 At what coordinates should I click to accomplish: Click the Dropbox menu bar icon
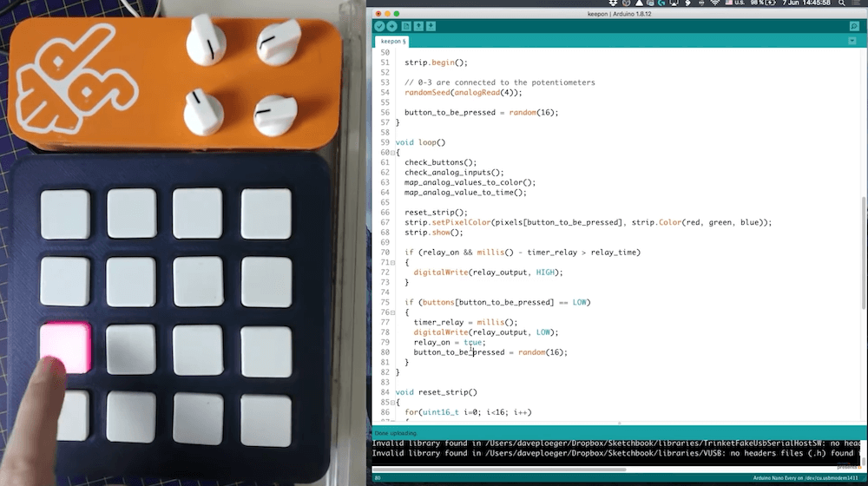[x=613, y=3]
